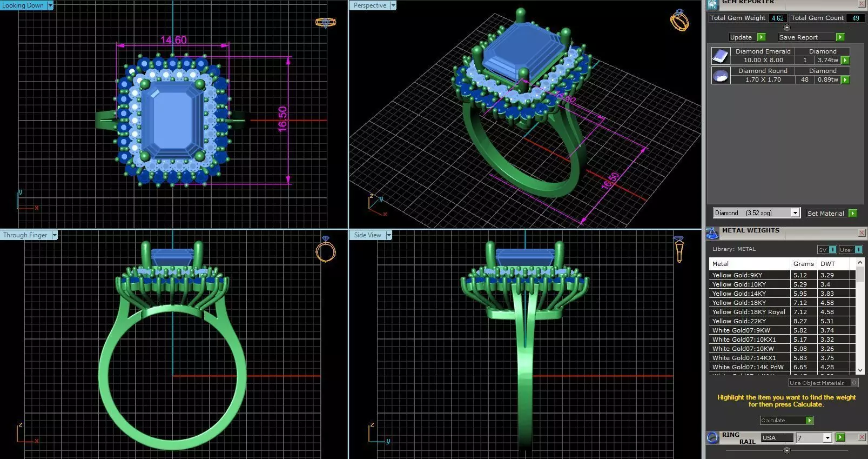Click the Metal column header
868x459 pixels.
pyautogui.click(x=750, y=264)
